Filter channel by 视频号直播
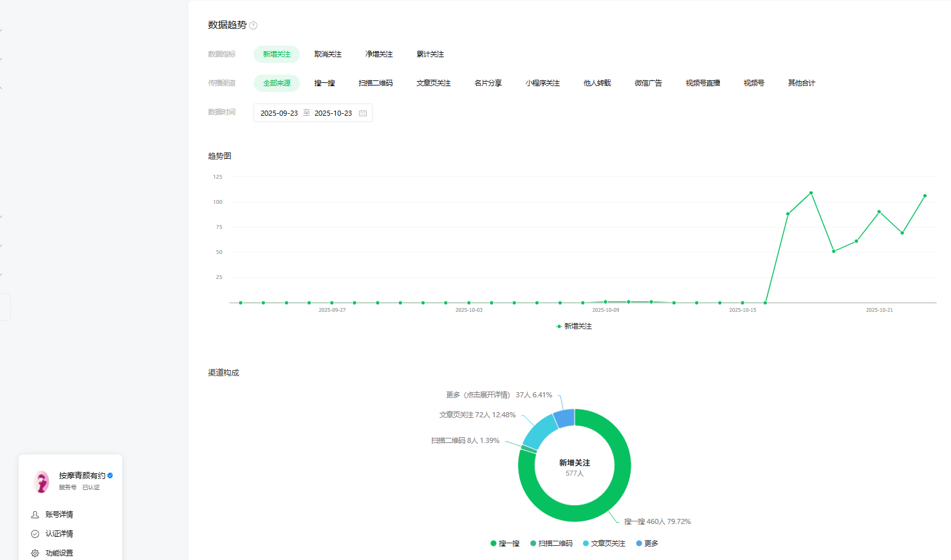This screenshot has height=560, width=951. click(702, 84)
